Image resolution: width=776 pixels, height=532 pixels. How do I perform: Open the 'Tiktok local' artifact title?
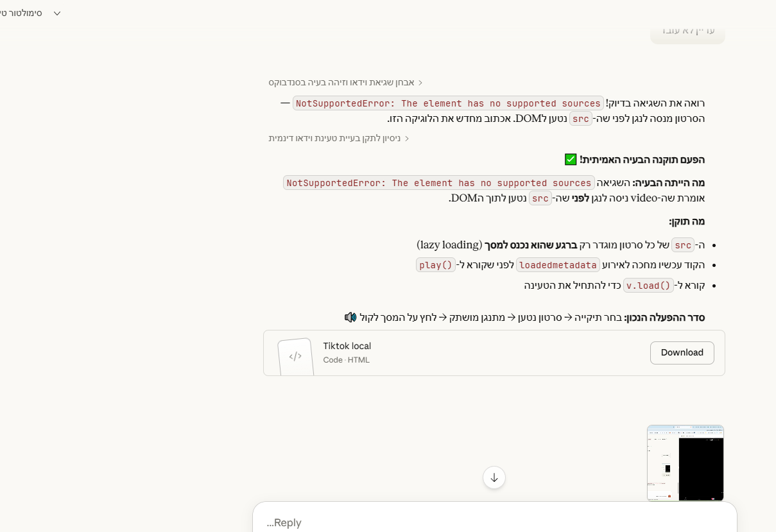click(347, 346)
